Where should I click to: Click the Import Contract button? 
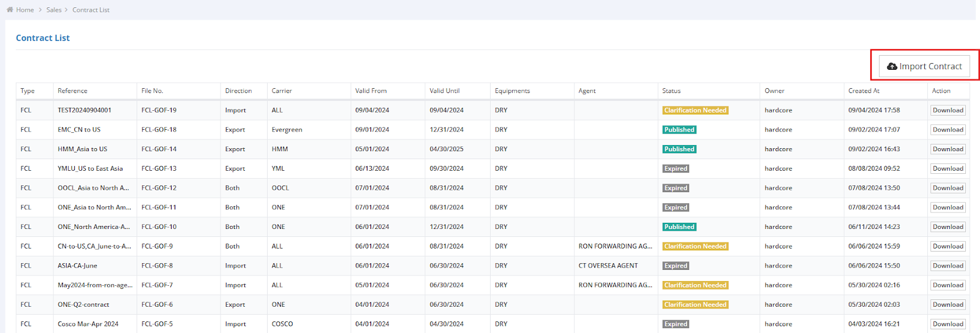[x=924, y=66]
